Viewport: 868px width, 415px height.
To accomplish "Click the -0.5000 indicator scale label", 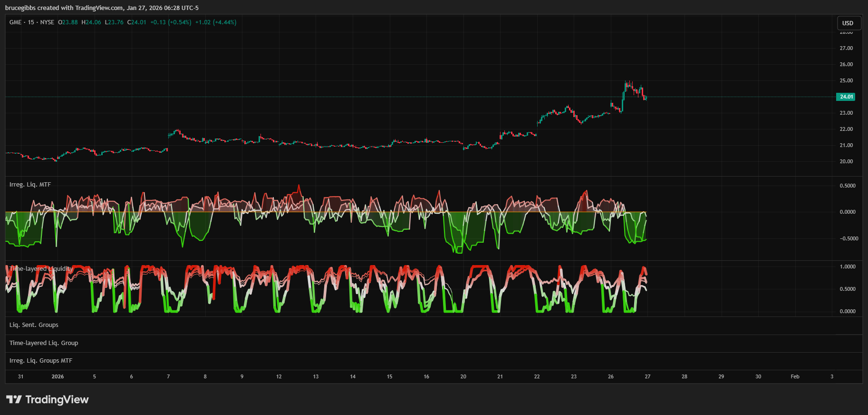I will [848, 238].
